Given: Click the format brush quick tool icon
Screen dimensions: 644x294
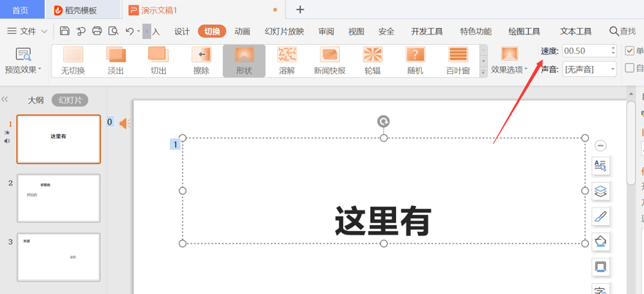Looking at the screenshot, I should [601, 216].
